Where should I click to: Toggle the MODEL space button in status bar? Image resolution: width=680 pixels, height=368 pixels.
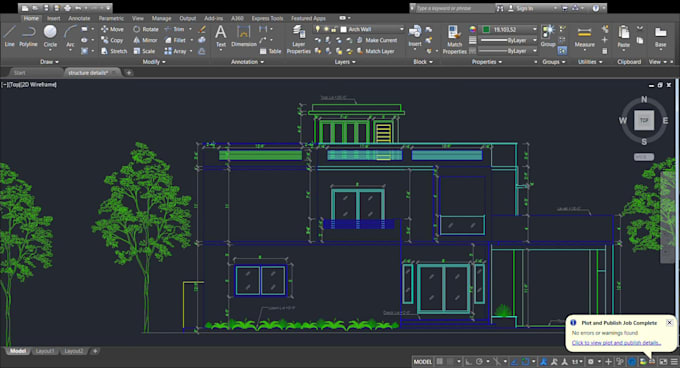(422, 361)
